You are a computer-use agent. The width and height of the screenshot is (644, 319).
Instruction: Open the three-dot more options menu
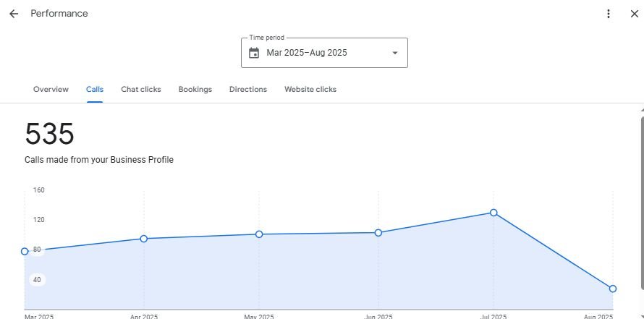609,14
